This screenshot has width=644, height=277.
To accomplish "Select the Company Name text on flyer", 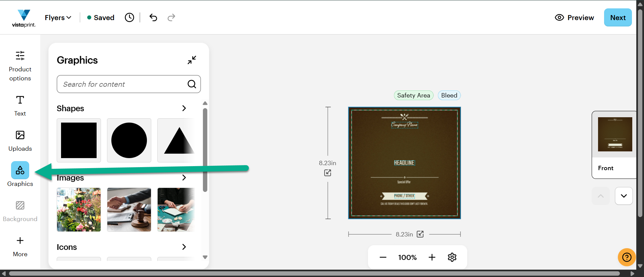I will pos(405,125).
